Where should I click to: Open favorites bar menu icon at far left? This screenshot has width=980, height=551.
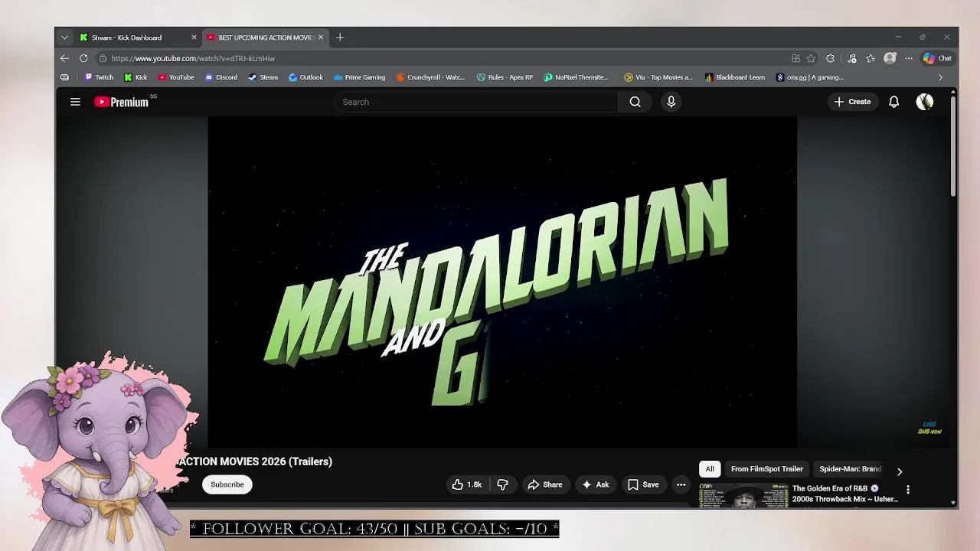coord(64,77)
